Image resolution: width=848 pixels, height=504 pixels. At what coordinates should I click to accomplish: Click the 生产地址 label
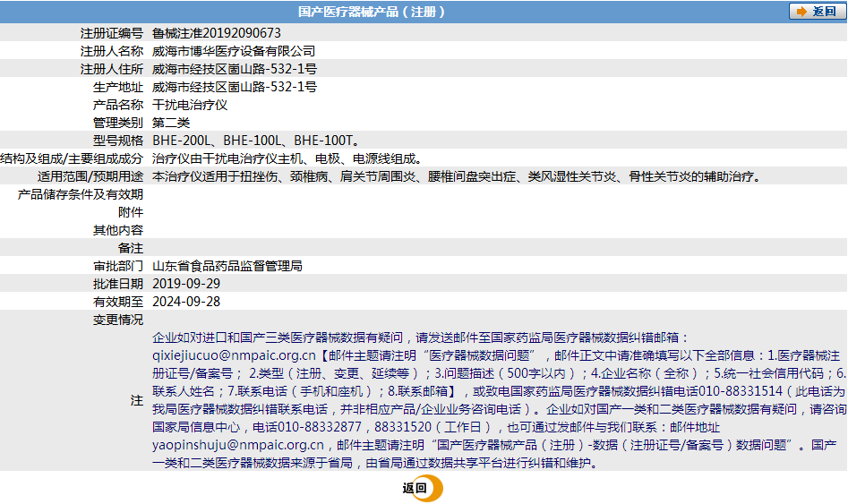[118, 87]
